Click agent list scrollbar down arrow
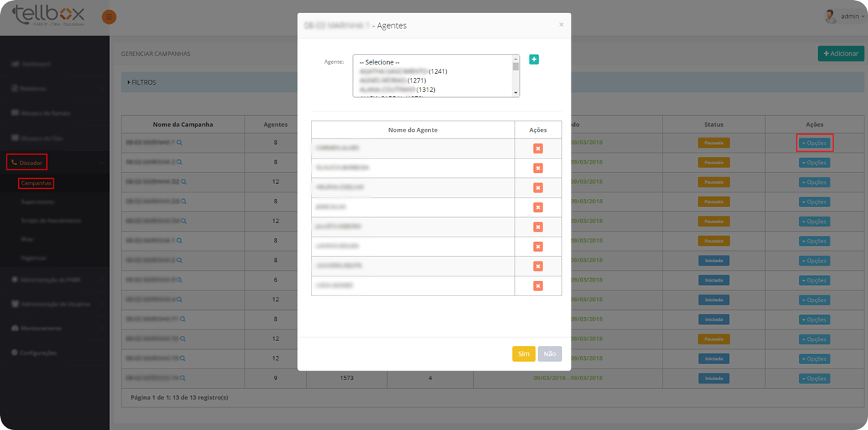 pos(516,93)
